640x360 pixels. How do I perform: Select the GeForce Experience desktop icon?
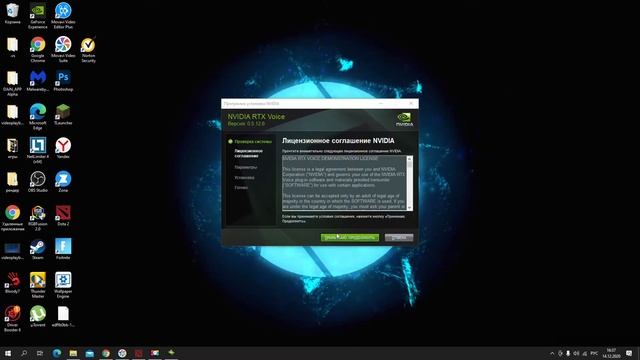[x=38, y=16]
